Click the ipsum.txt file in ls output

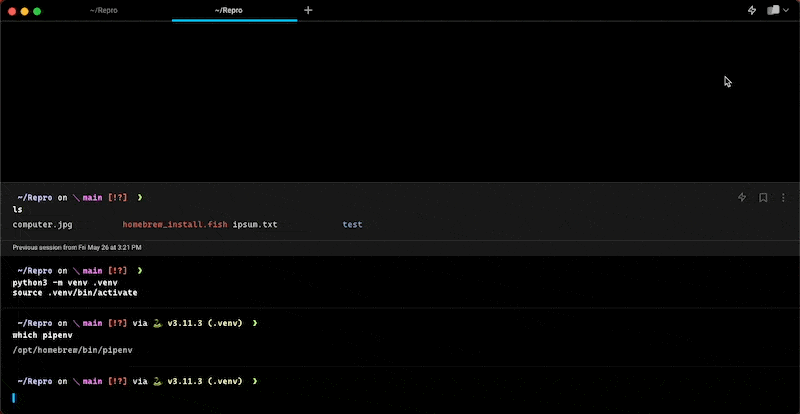[255, 225]
